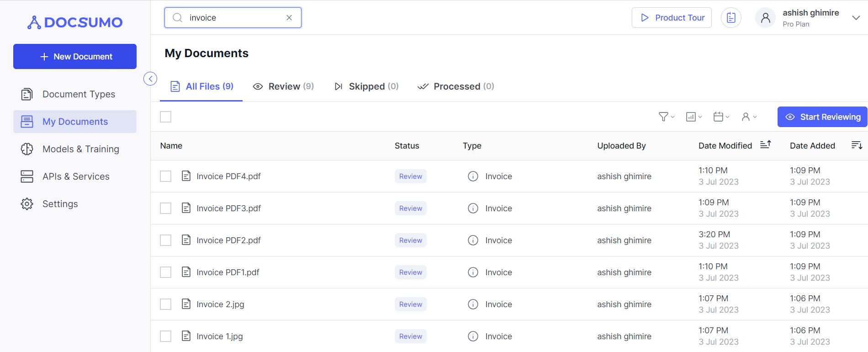Image resolution: width=868 pixels, height=352 pixels.
Task: Open Models & Training section
Action: pos(80,149)
